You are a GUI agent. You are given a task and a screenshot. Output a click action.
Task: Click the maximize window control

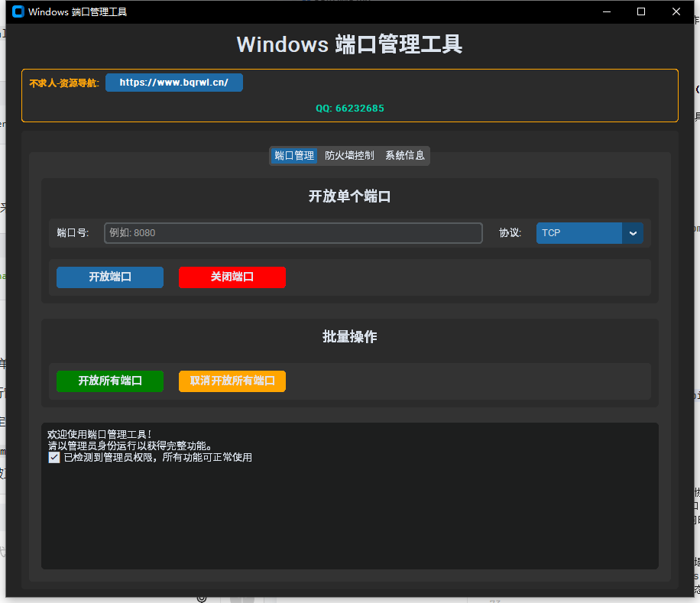(x=640, y=11)
